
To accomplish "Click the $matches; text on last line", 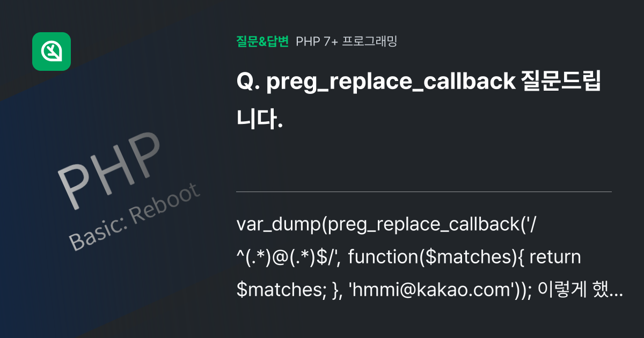I will pos(278,290).
